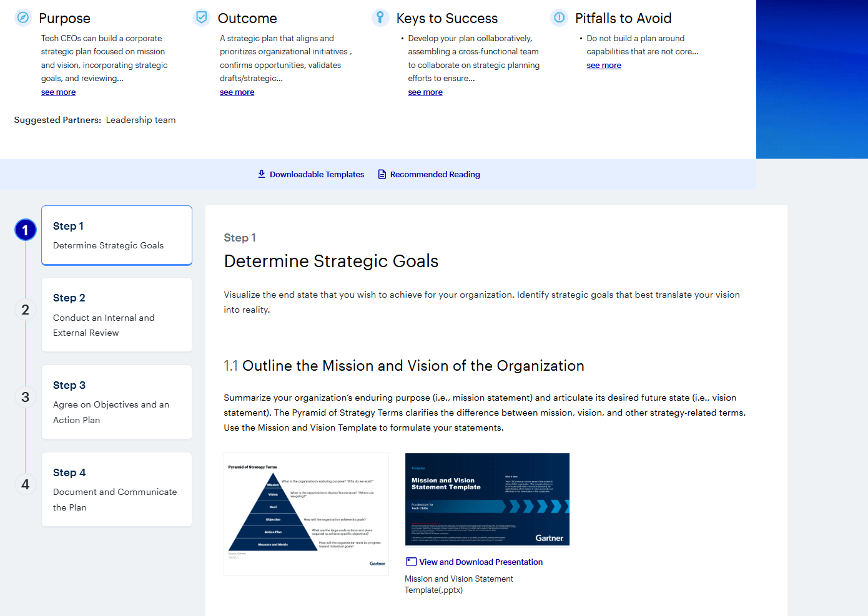
Task: Click the book icon beside Recommended Reading
Action: click(x=382, y=174)
